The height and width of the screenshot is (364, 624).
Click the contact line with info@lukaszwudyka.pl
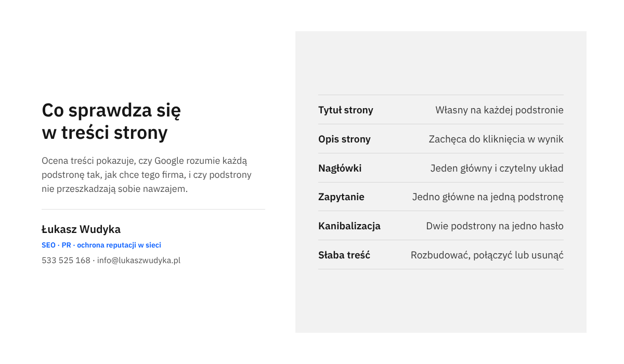111,261
